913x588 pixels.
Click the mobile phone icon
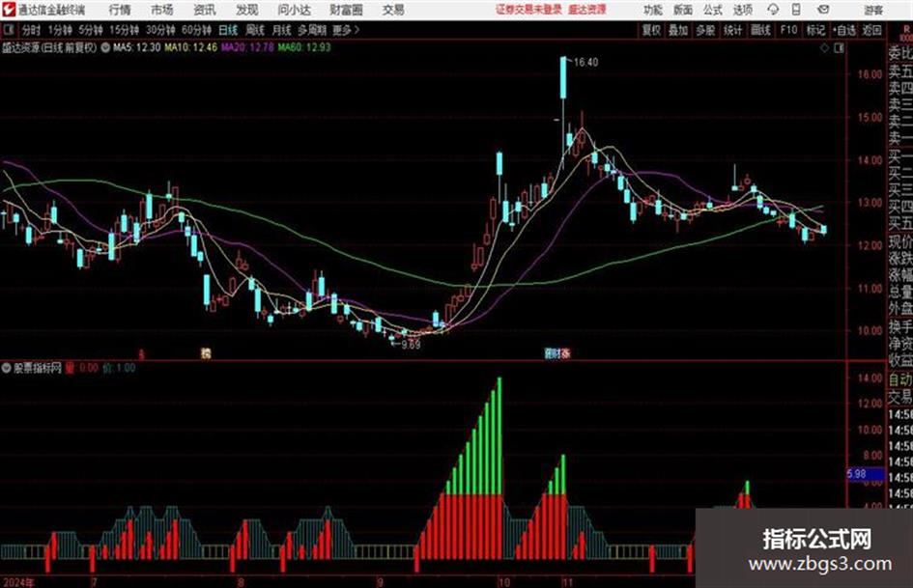[796, 10]
